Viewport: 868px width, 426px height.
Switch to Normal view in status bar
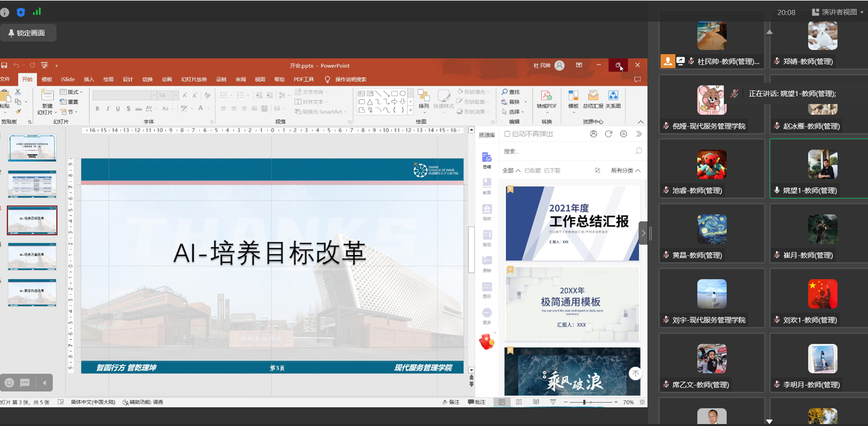tap(502, 402)
